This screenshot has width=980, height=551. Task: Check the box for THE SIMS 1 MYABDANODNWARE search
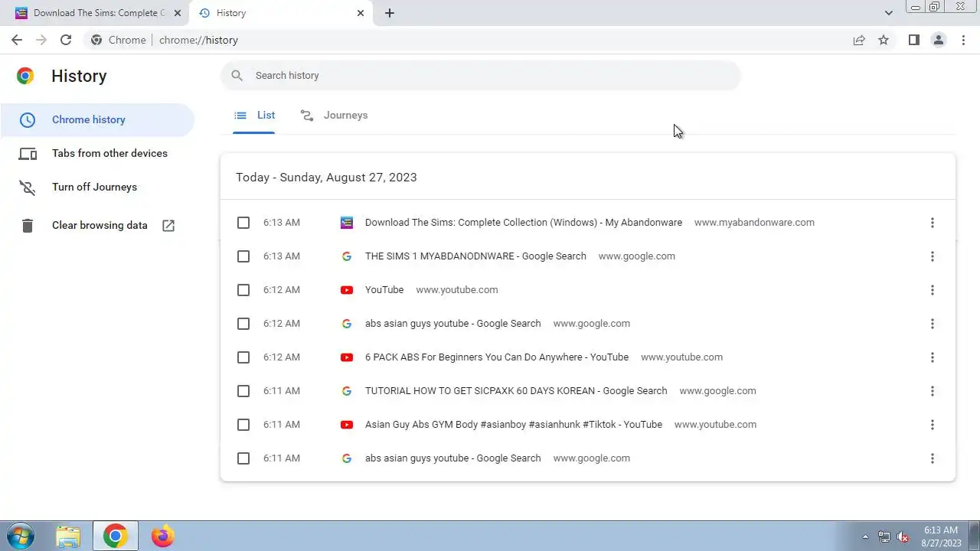tap(243, 256)
